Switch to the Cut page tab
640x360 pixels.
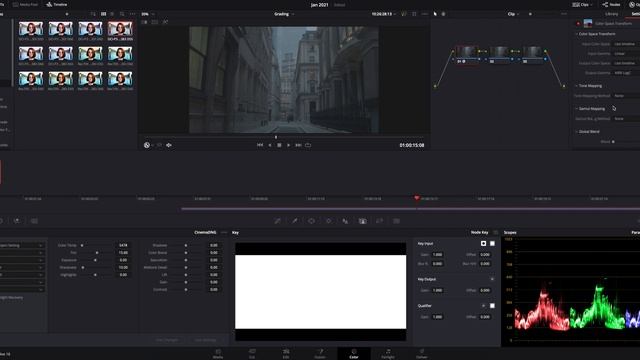click(252, 353)
